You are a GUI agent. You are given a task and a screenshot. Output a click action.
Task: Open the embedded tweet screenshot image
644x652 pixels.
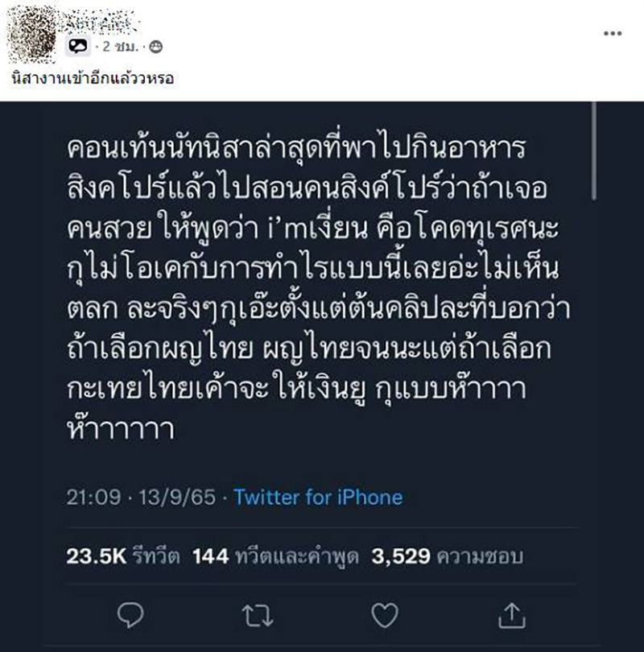pos(322,322)
